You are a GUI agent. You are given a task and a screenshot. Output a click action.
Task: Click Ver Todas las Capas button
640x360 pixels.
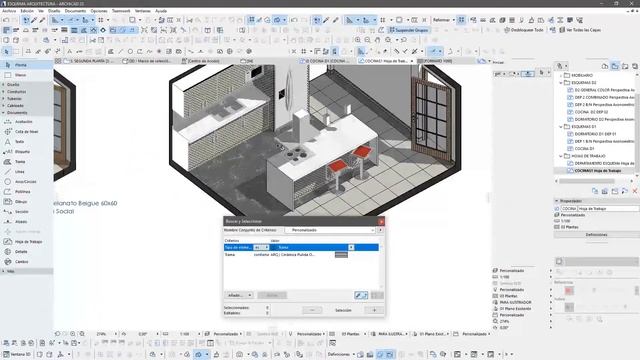[580, 30]
